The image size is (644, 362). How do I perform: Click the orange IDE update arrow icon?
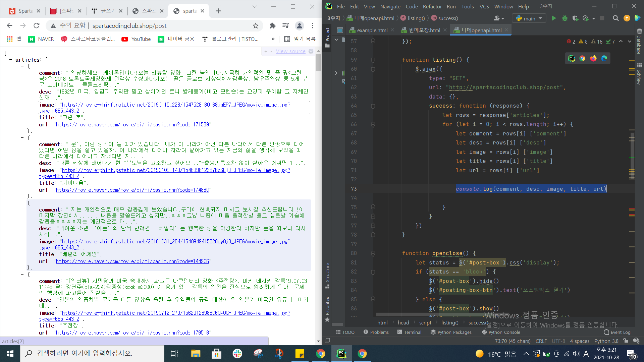point(627,18)
